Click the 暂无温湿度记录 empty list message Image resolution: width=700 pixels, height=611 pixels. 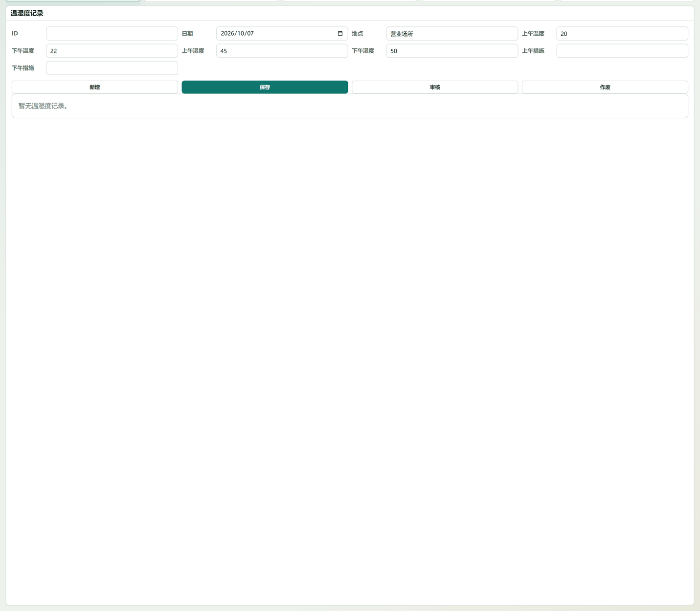(x=43, y=106)
